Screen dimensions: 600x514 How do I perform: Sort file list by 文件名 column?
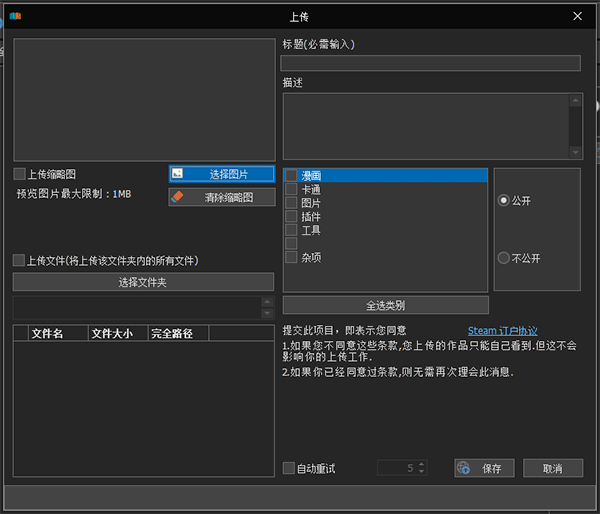point(48,333)
